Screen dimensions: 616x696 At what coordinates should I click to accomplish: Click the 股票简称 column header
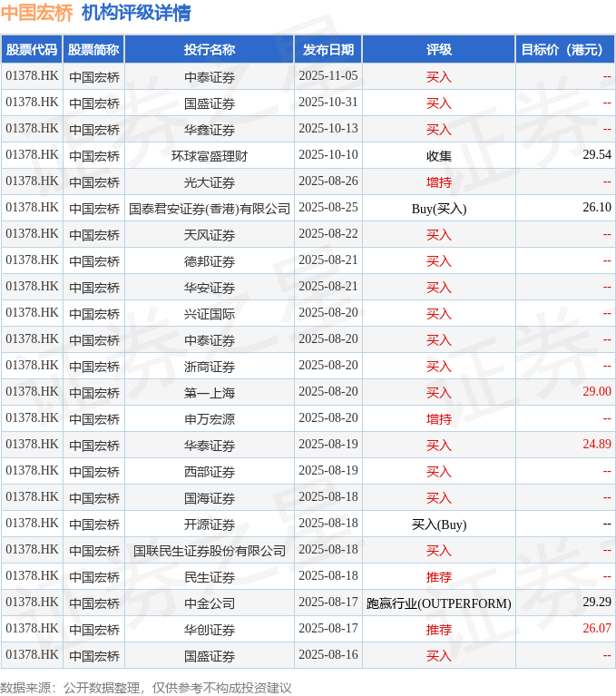[x=93, y=49]
